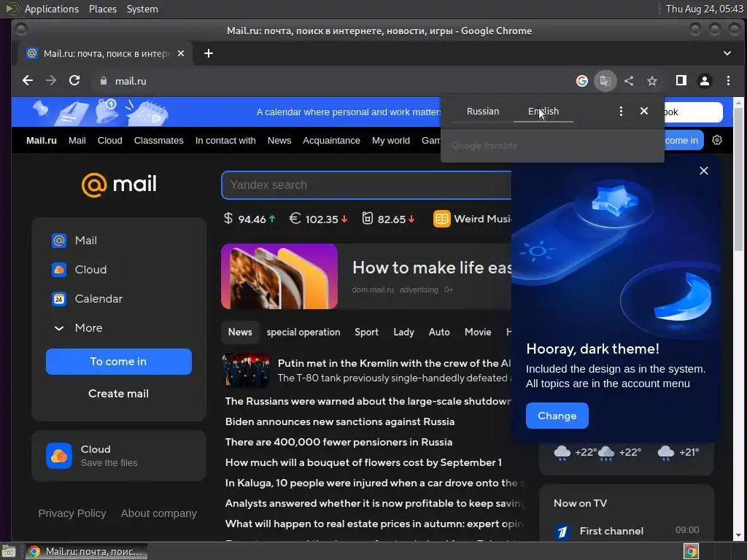The image size is (747, 560).
Task: Select the English language tab in translate popup
Action: (543, 112)
